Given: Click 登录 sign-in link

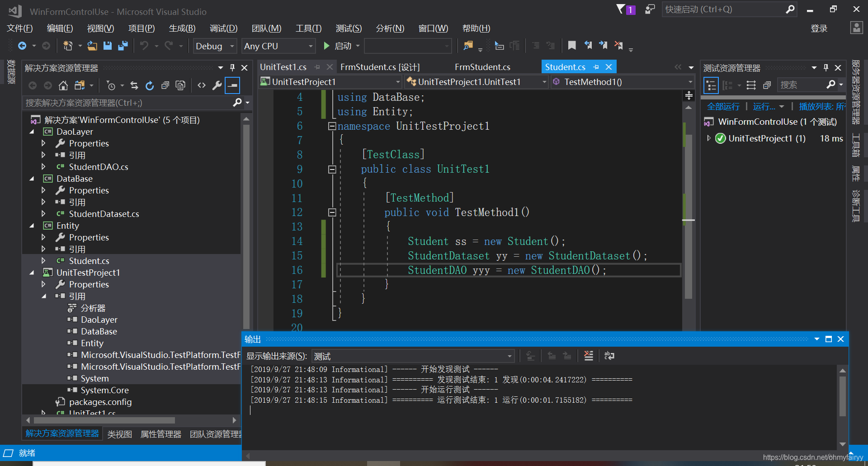Looking at the screenshot, I should [x=819, y=28].
